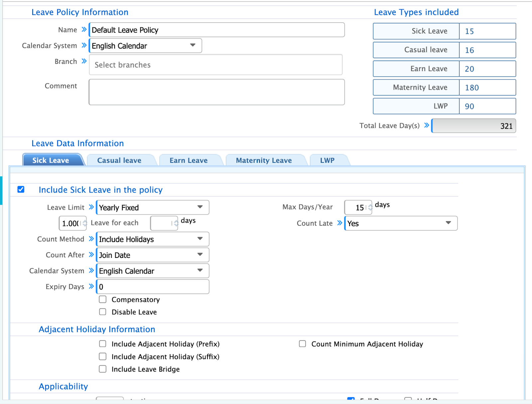Screen dimensions: 532x404
Task: Check the Disable Leave option
Action: click(103, 312)
